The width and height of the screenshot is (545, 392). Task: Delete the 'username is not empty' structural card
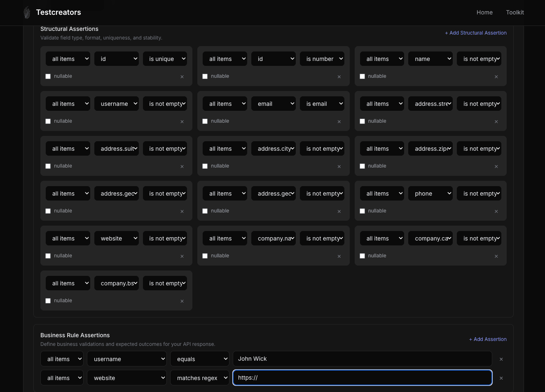182,121
